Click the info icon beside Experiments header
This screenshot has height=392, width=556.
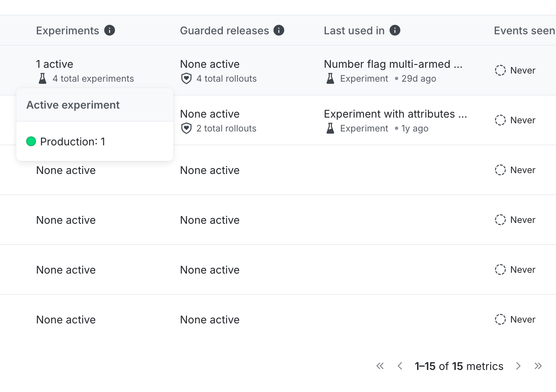[109, 30]
